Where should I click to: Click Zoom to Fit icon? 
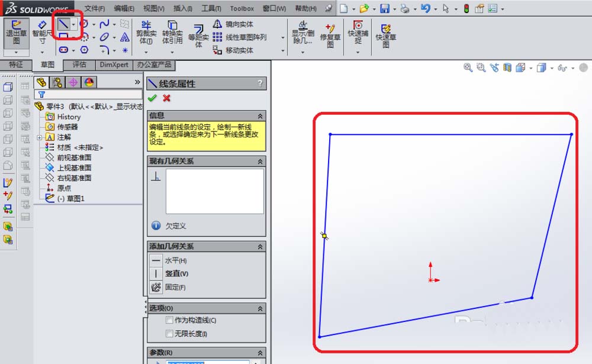[468, 67]
